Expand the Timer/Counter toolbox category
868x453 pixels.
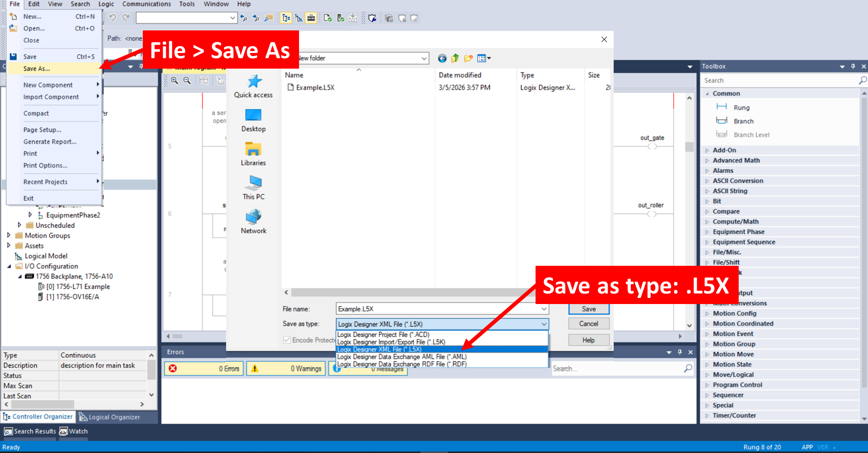click(707, 416)
